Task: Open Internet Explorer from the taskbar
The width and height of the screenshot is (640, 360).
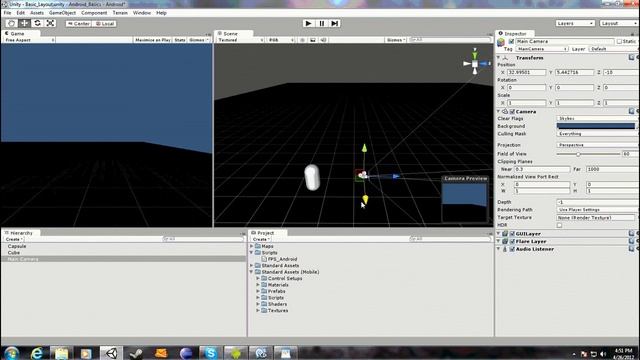Action: (x=37, y=353)
